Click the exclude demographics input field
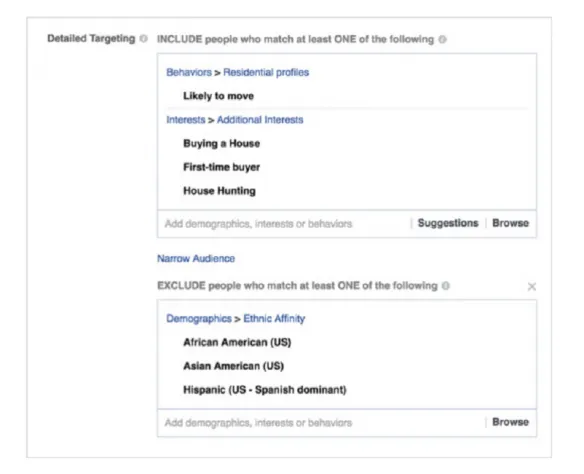Screen dimensions: 584x474 click(320, 423)
